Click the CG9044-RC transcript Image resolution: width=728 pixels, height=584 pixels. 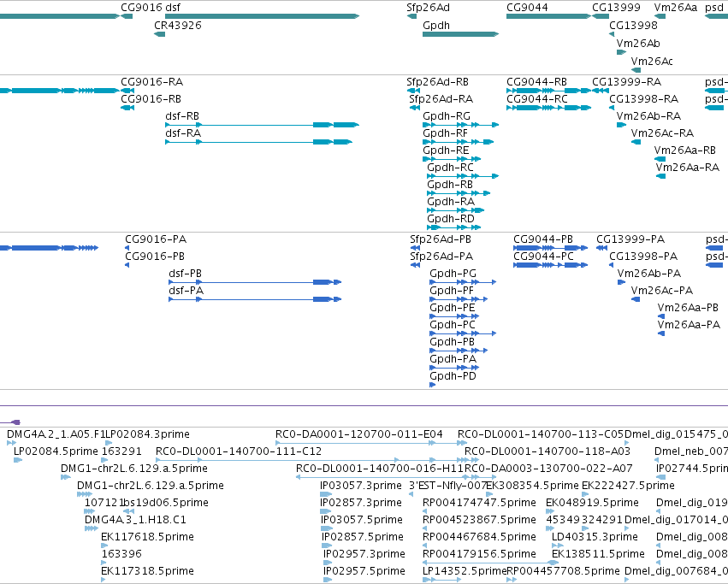(549, 108)
